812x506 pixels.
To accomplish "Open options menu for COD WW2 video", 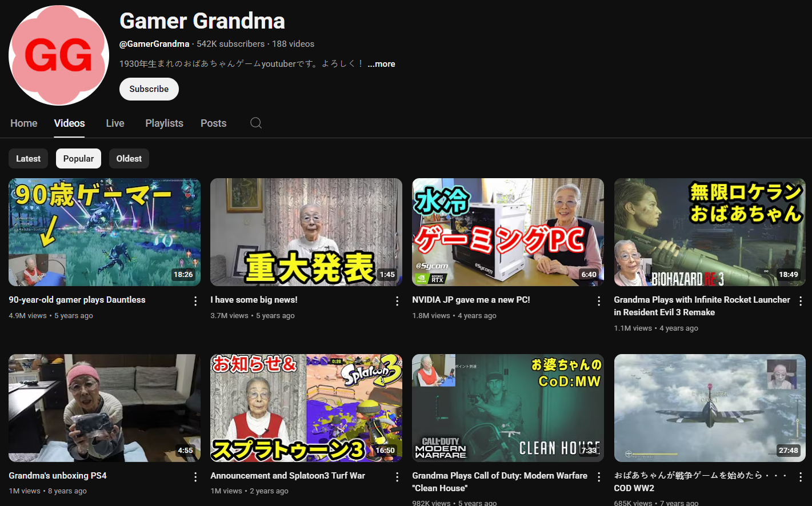I will 801,477.
